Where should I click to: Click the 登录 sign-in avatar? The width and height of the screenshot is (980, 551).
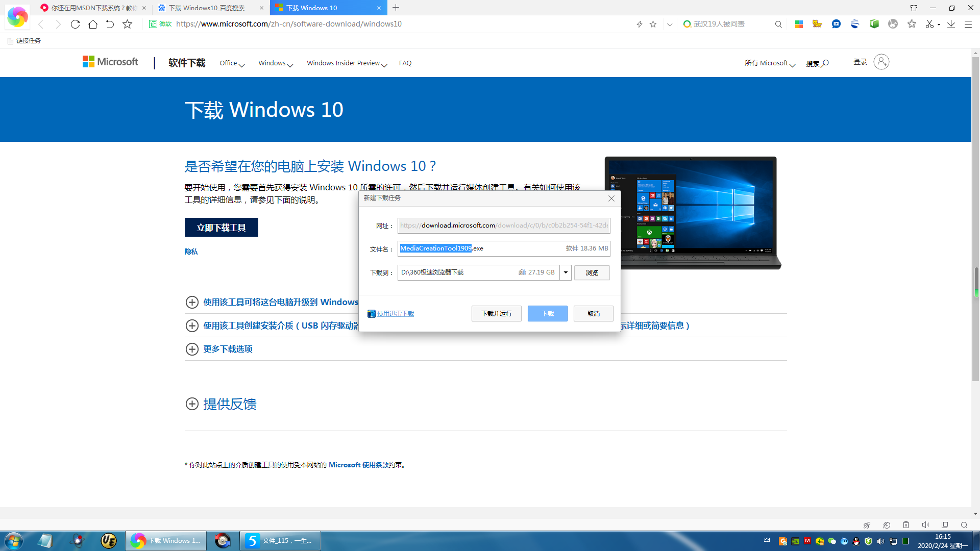(x=881, y=62)
